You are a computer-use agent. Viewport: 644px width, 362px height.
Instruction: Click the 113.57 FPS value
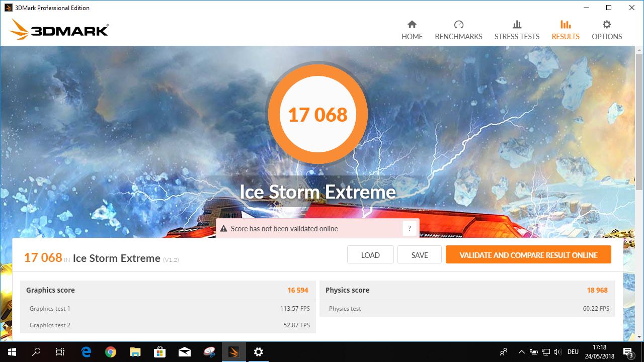(295, 309)
